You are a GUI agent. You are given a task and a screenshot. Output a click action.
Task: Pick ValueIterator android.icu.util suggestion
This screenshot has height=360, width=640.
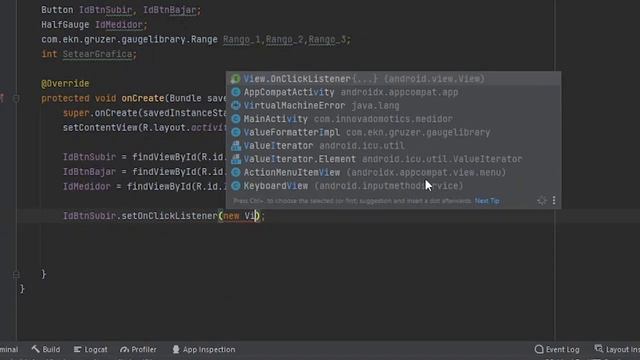pyautogui.click(x=393, y=146)
